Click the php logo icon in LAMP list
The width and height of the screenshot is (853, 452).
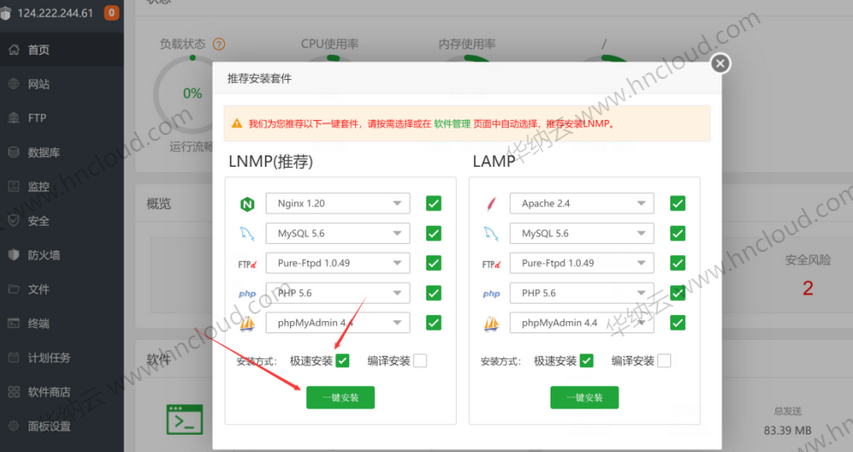(491, 294)
